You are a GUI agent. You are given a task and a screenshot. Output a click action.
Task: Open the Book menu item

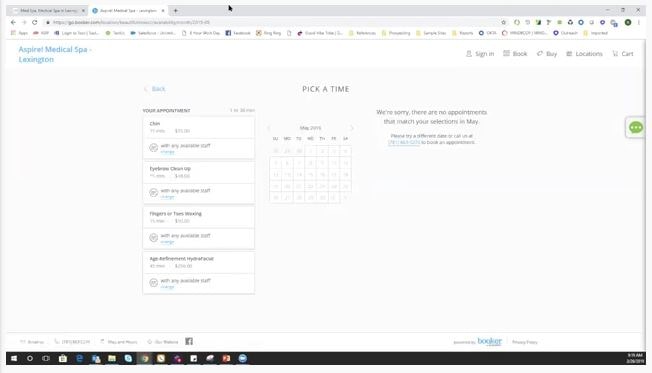pyautogui.click(x=515, y=54)
